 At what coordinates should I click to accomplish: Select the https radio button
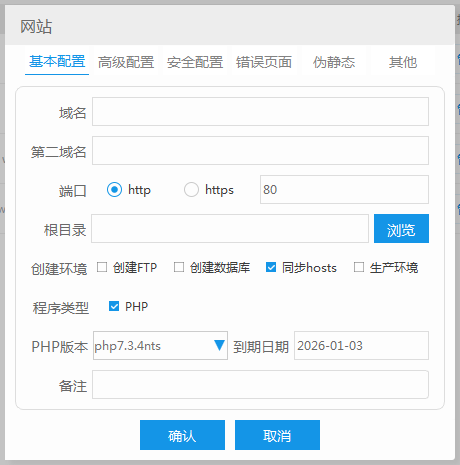(191, 190)
